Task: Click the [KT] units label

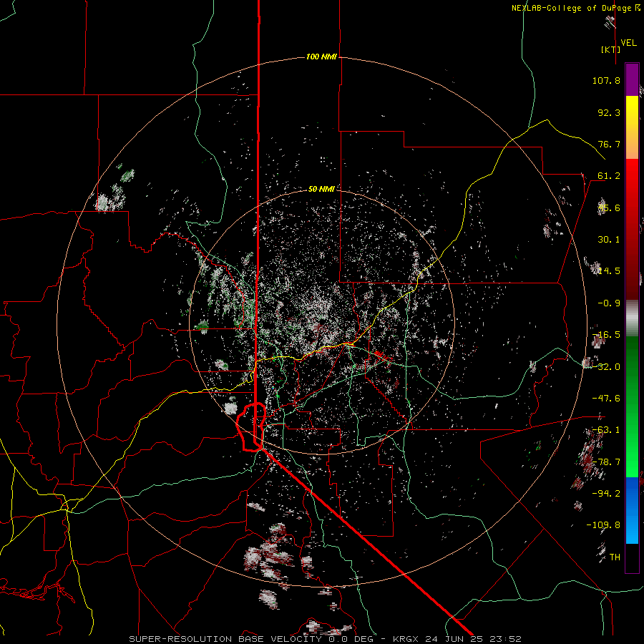Action: (611, 49)
